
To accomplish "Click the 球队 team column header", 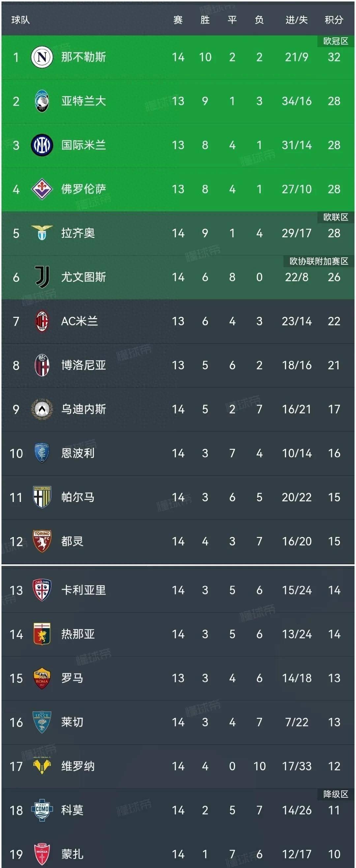I will pos(20,20).
